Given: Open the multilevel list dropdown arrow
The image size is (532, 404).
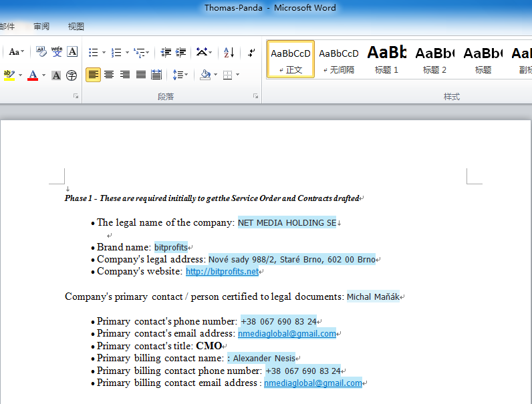Looking at the screenshot, I should click(148, 53).
